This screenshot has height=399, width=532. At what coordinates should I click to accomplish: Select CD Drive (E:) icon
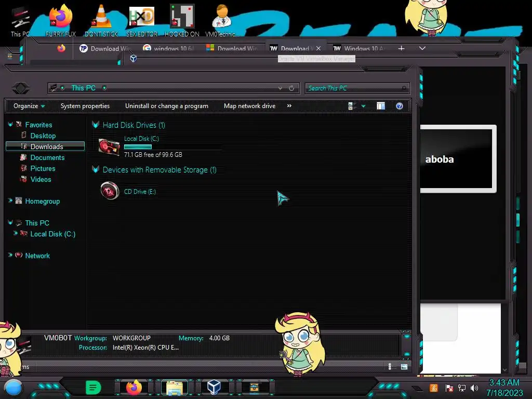pos(110,191)
